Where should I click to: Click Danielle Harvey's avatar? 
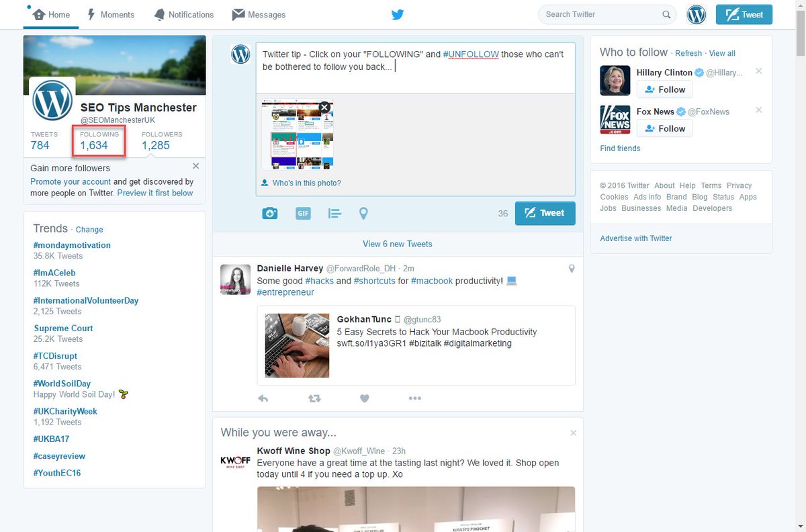pos(236,279)
